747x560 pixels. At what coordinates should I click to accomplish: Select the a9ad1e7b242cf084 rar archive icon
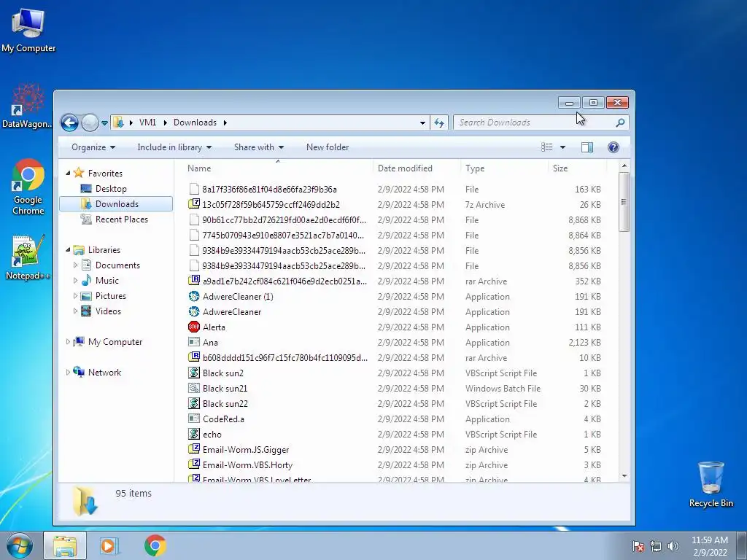tap(194, 281)
